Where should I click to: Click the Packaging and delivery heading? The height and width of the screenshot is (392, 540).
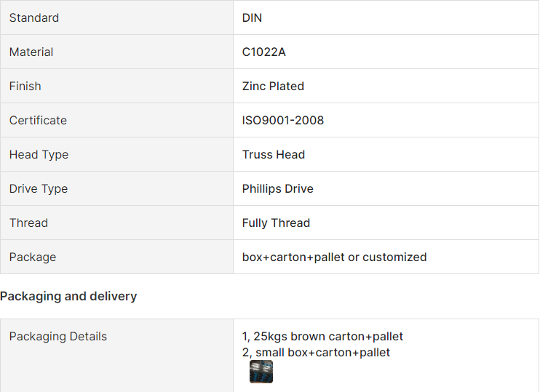pyautogui.click(x=68, y=296)
